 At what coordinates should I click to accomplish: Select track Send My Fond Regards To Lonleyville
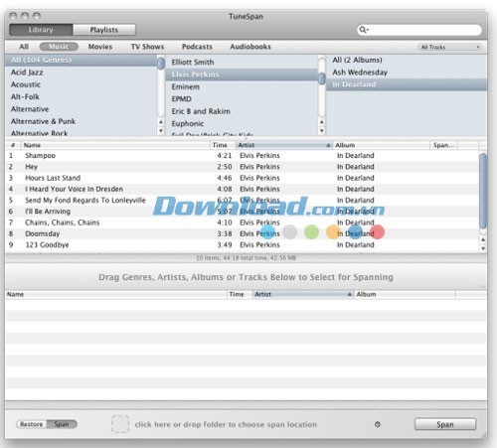pos(242,201)
